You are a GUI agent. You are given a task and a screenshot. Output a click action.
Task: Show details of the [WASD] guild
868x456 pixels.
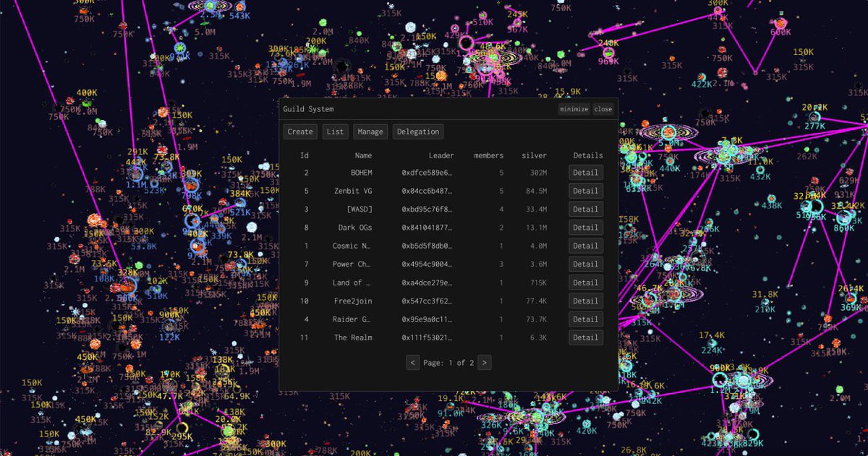pyautogui.click(x=585, y=209)
